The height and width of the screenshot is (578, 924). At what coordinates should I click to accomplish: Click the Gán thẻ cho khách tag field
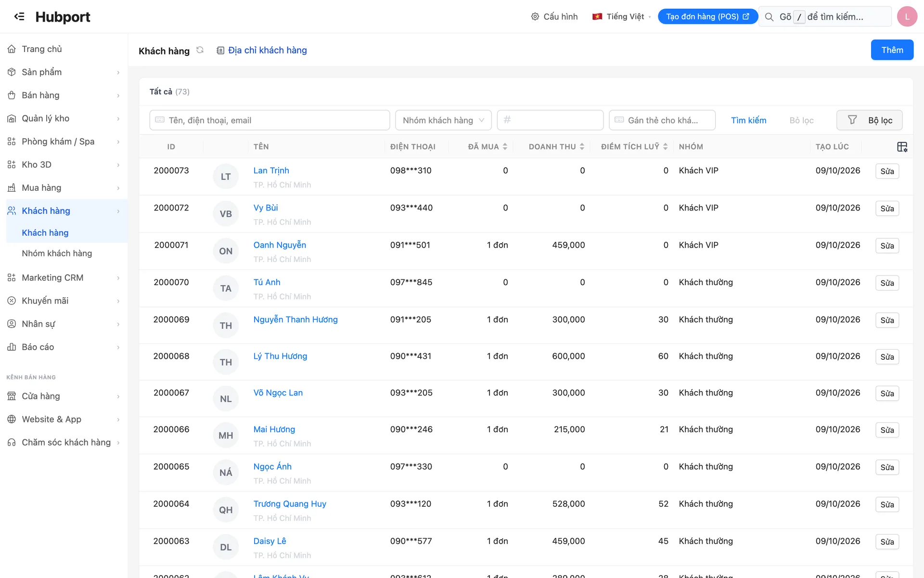click(662, 120)
